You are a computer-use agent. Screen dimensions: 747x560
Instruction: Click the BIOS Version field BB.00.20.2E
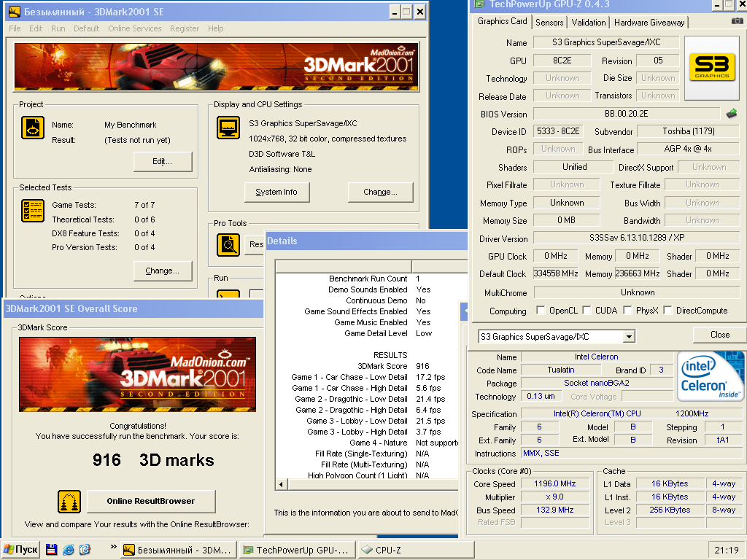(626, 114)
